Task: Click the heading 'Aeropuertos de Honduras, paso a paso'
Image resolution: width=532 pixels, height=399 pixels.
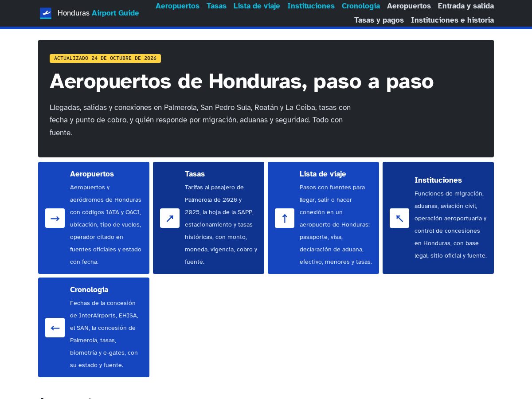Action: 242,82
